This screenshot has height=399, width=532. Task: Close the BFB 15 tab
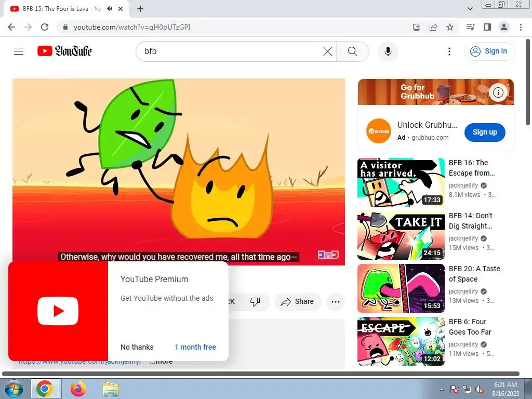pos(121,9)
